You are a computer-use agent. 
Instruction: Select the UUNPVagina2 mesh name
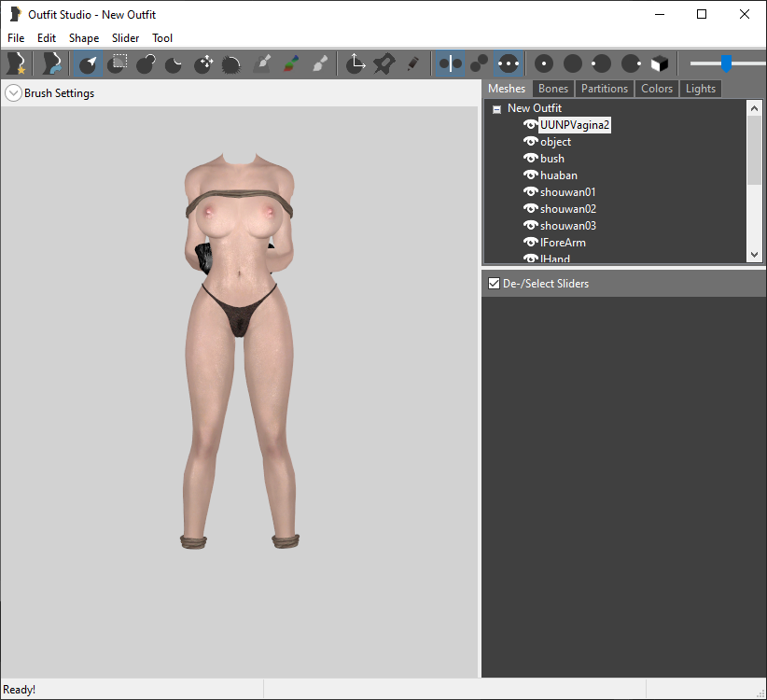click(575, 125)
